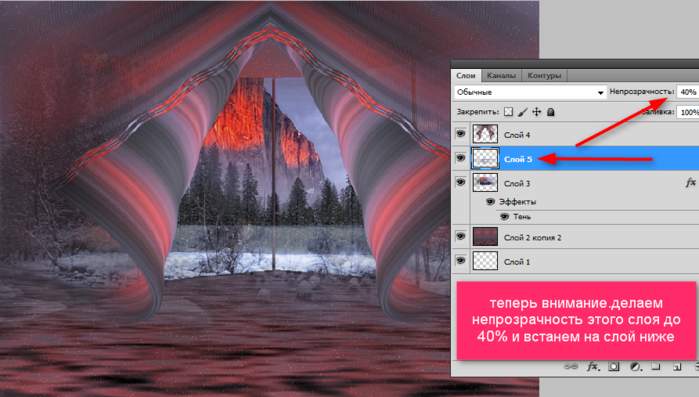Click the link layers chain icon

pos(570,367)
